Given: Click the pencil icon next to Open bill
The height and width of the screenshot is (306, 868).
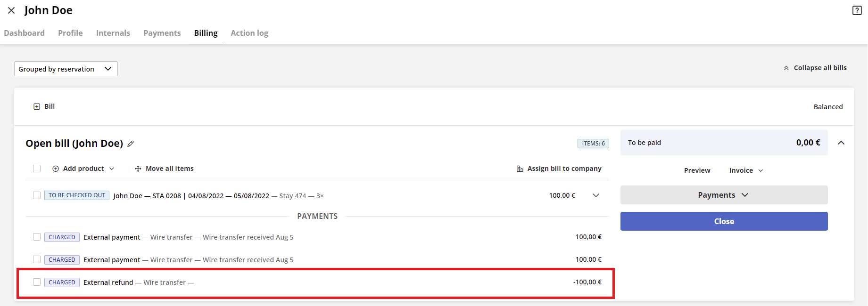Looking at the screenshot, I should 131,144.
